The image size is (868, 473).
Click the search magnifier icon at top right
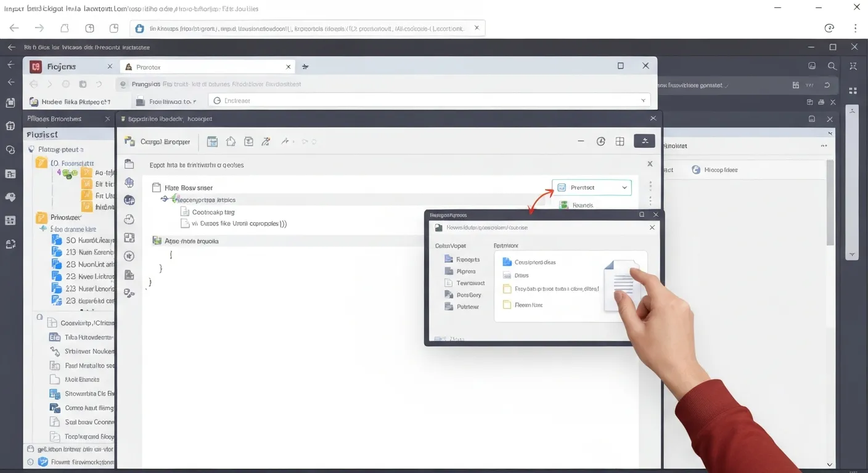tap(832, 66)
